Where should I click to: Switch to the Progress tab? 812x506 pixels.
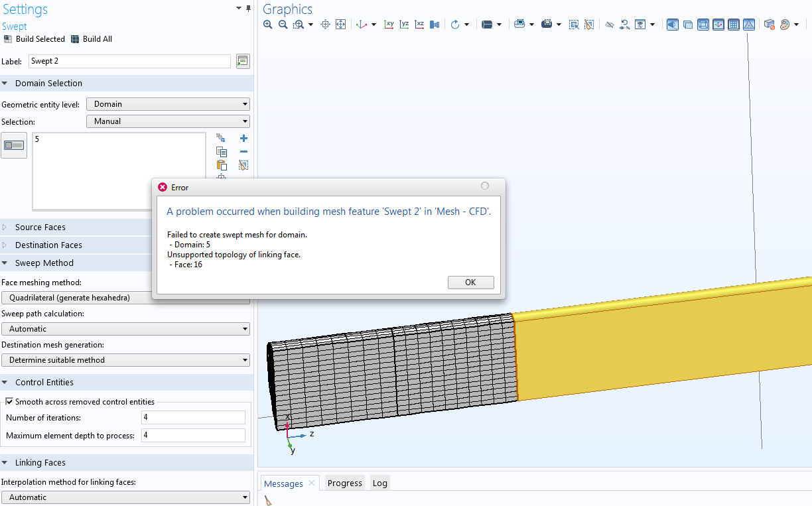(344, 483)
